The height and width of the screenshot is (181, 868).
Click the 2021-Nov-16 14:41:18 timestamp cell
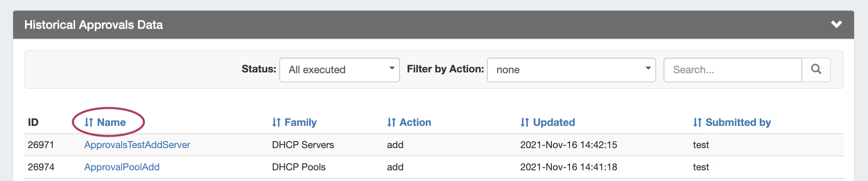click(x=569, y=167)
